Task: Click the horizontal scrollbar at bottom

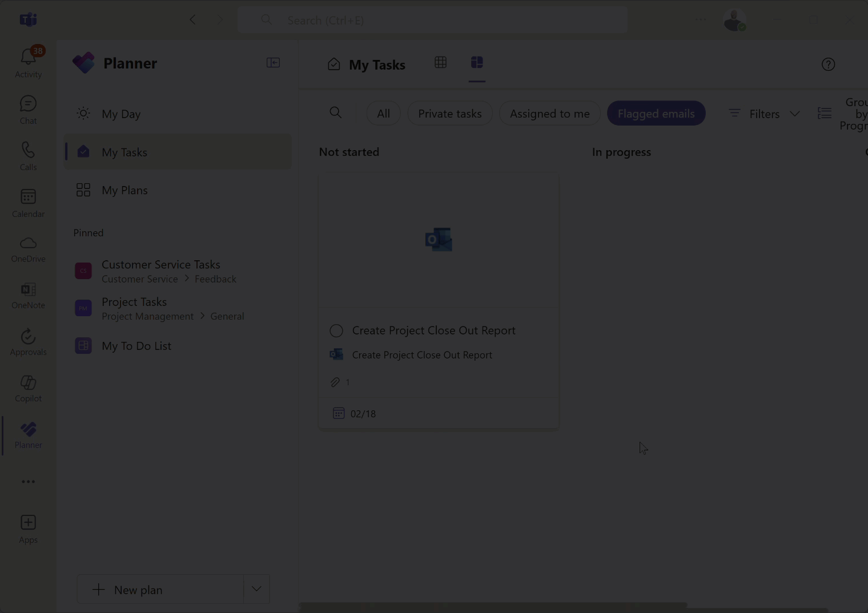Action: tap(493, 606)
